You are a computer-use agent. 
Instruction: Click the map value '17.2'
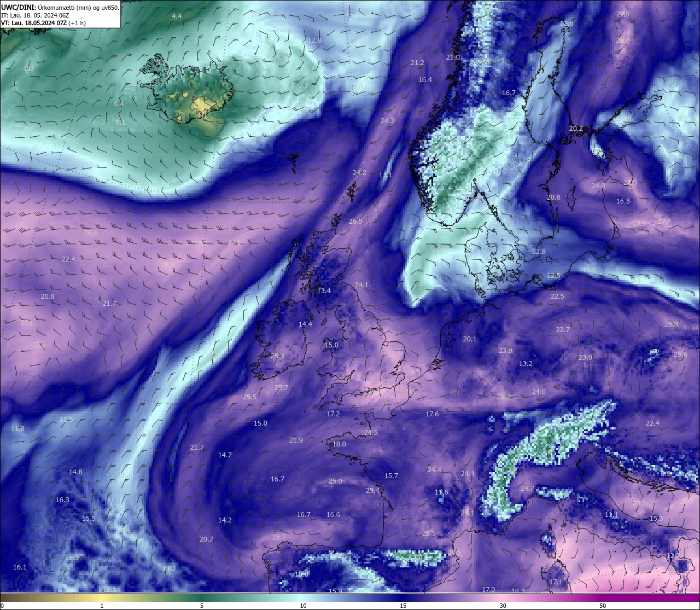[x=333, y=414]
